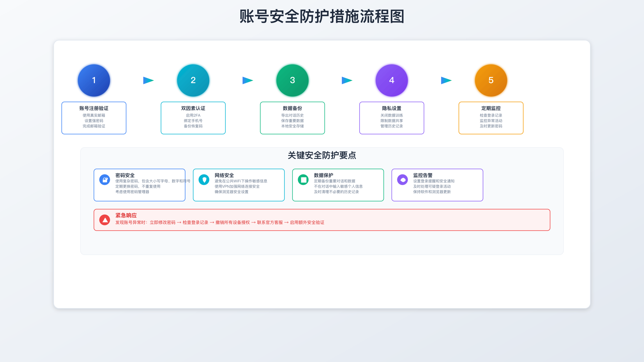Click the line 及时处理可疑登录活动

point(432,186)
